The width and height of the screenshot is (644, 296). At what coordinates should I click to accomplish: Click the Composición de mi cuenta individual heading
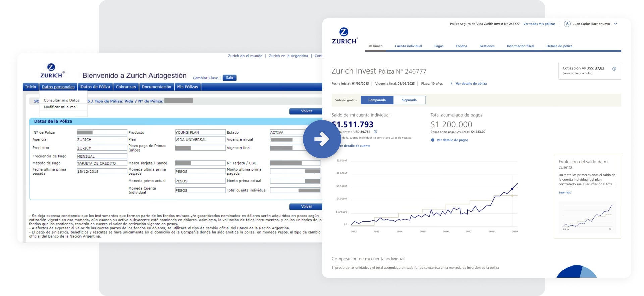(368, 259)
